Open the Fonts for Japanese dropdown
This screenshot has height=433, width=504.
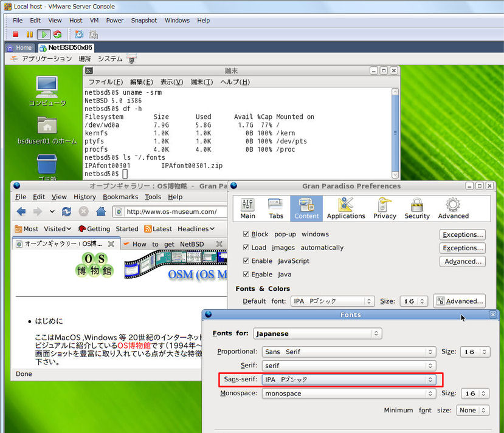click(317, 333)
